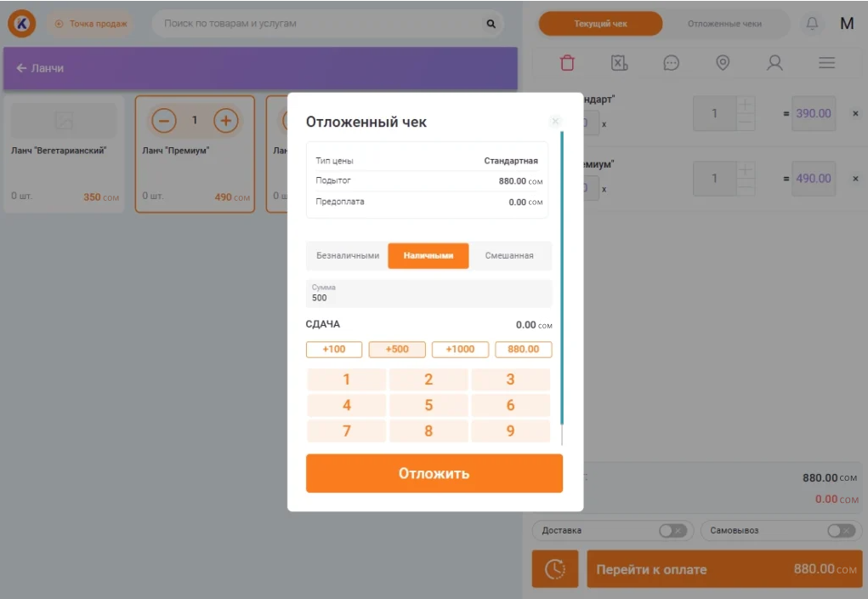Click the trash icon to clear the receipt

567,63
